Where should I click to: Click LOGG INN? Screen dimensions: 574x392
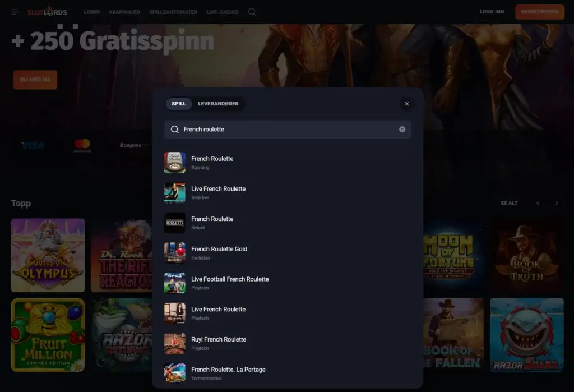pos(492,12)
